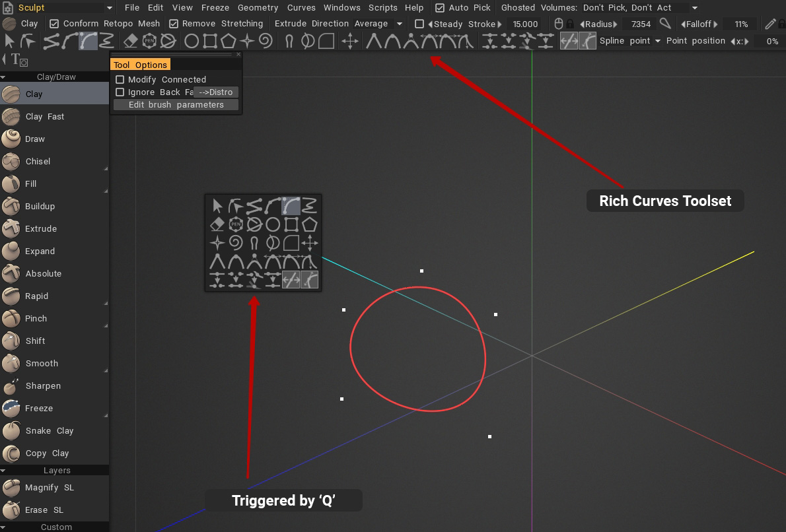Choose the pentagon shape in the popup curves palette
The image size is (786, 532).
click(x=310, y=224)
